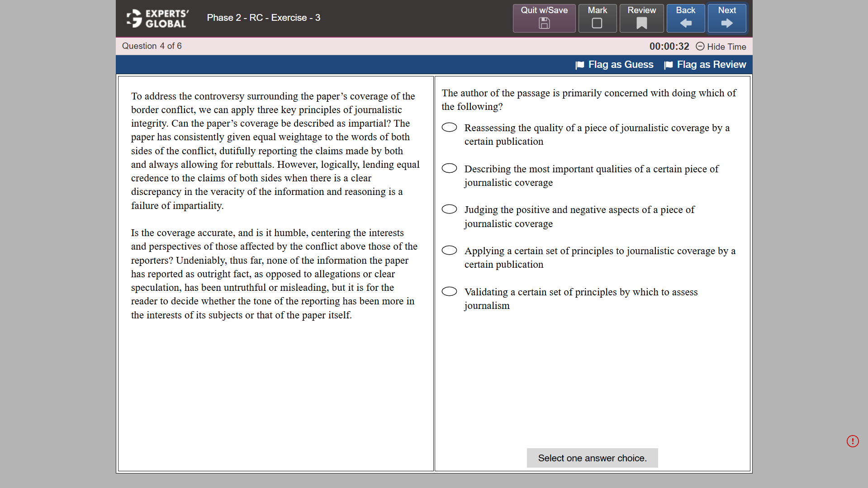Click the Select one answer choice notice
Image resolution: width=868 pixels, height=488 pixels.
(x=592, y=458)
